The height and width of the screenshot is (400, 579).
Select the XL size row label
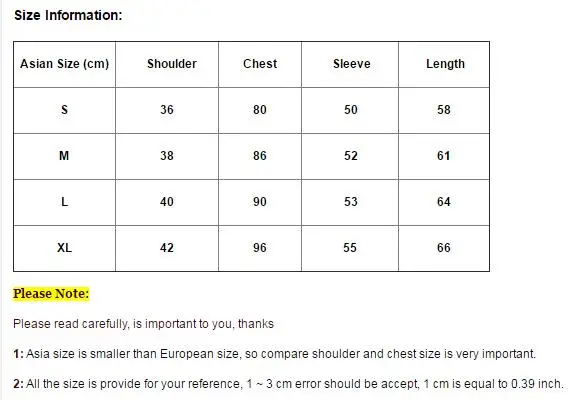coord(64,247)
